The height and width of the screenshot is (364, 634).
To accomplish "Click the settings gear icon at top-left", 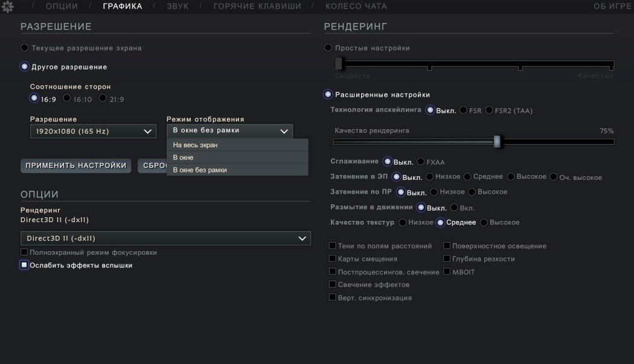I will 7,6.
